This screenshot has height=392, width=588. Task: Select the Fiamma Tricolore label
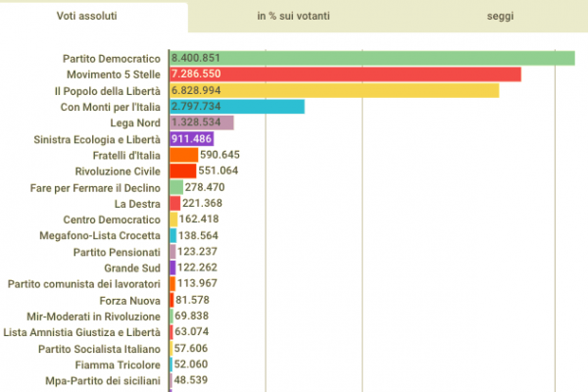(118, 364)
